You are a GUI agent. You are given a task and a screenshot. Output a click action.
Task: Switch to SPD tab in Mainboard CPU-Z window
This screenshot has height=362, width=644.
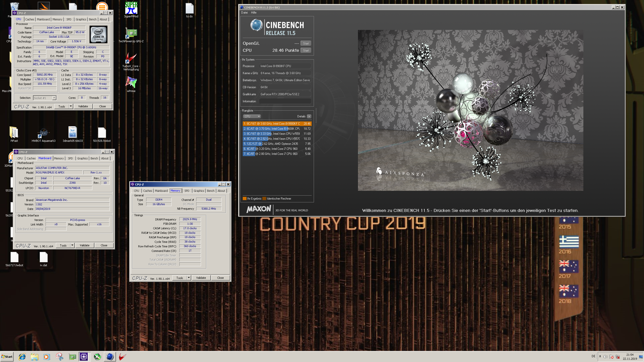(70, 158)
